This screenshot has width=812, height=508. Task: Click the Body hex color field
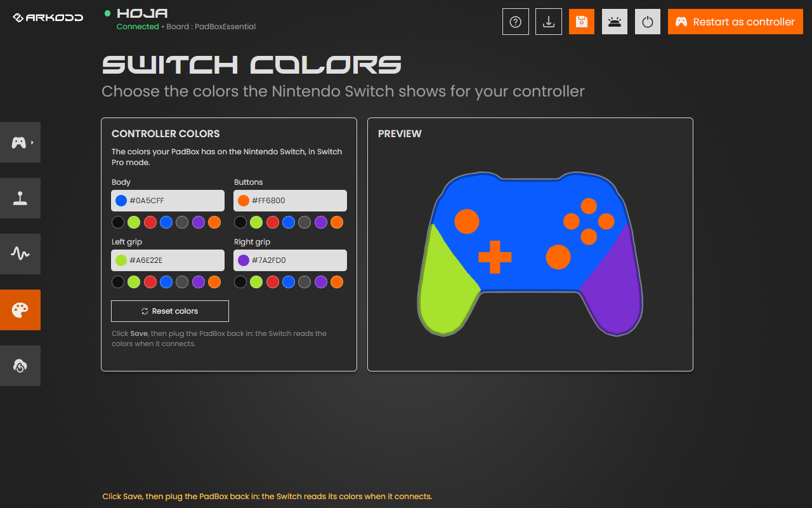168,201
